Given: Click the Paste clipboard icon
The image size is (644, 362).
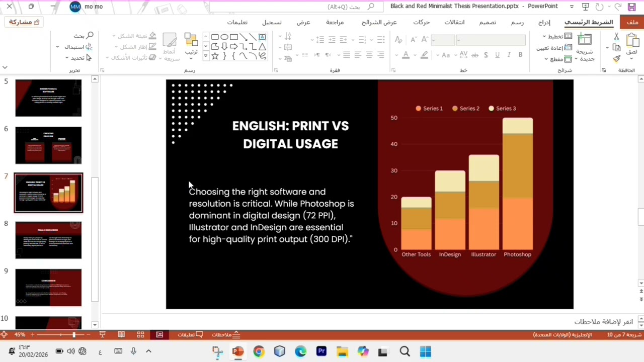Looking at the screenshot, I should [633, 41].
